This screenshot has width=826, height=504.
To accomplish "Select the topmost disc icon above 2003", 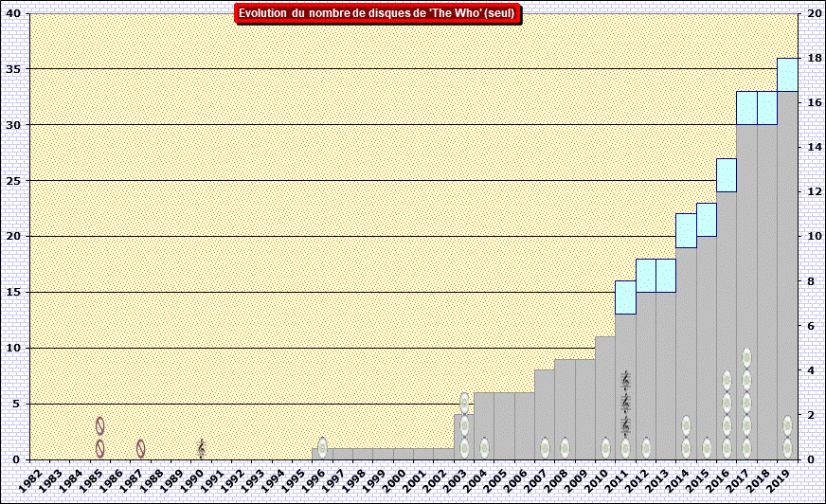I will pyautogui.click(x=464, y=403).
